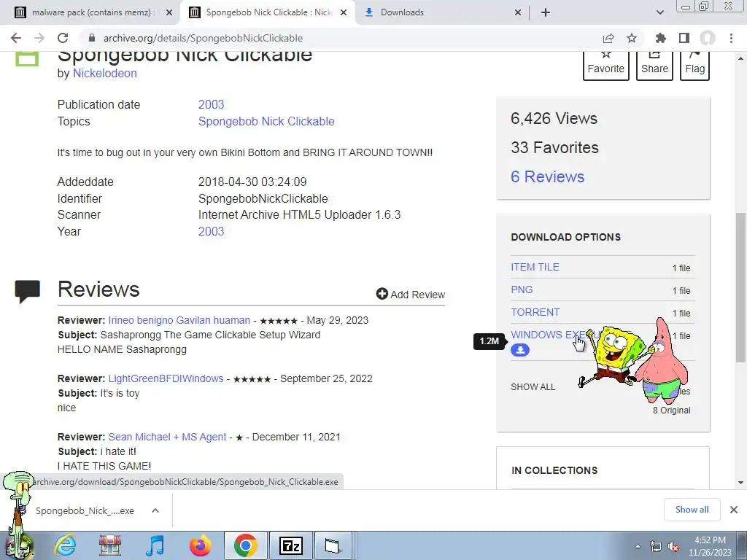
Task: Open Chrome extensions puzzle icon
Action: (660, 38)
